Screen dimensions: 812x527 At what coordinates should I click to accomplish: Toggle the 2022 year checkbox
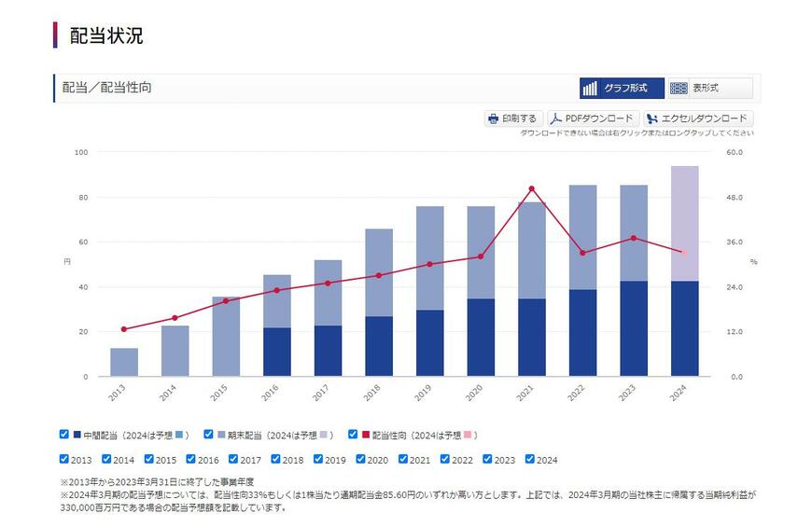point(445,459)
